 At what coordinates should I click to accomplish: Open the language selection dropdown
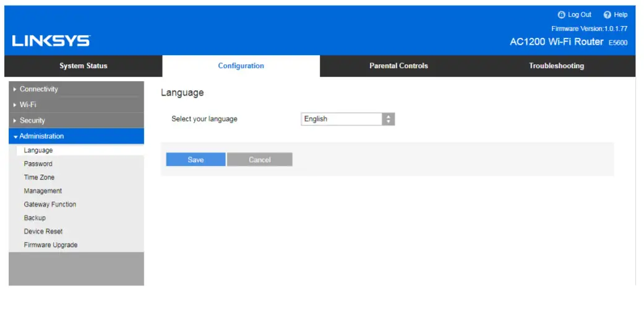[x=348, y=119]
